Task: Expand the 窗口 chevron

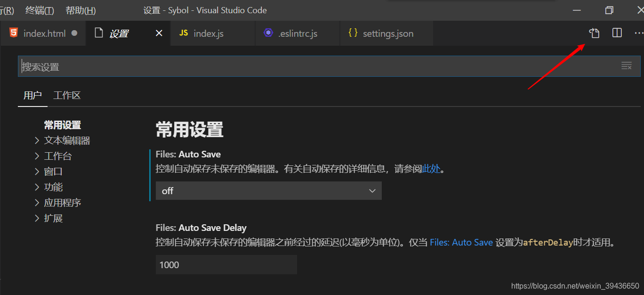Action: pos(37,172)
